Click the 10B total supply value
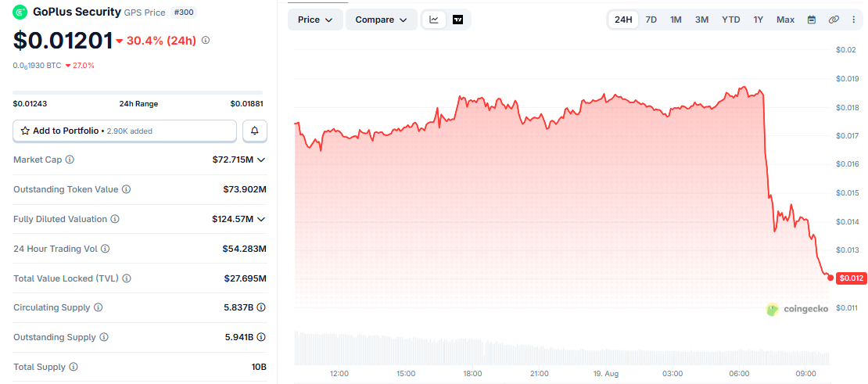Screen dimensions: 868x384 pyautogui.click(x=260, y=367)
